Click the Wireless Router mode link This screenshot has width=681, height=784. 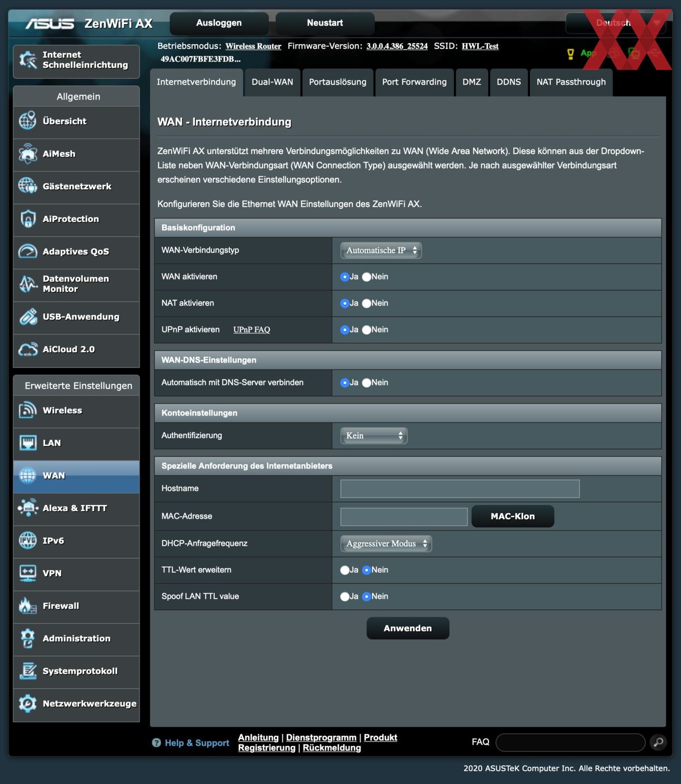tap(253, 47)
